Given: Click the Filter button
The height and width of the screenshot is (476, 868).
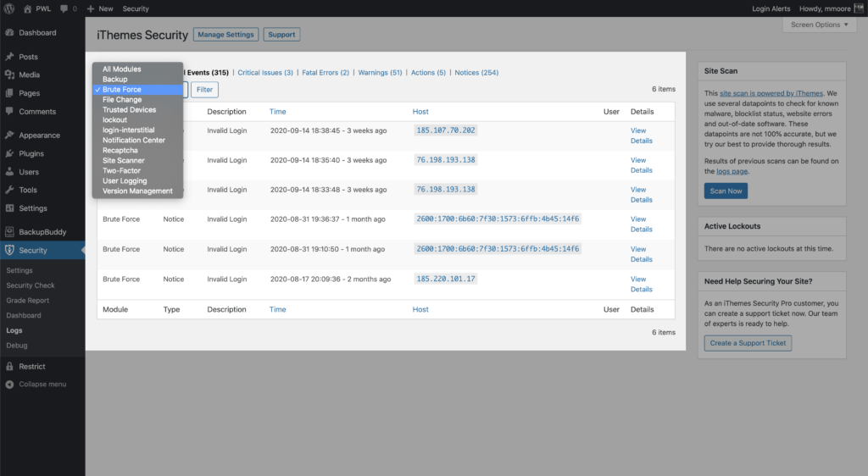Looking at the screenshot, I should [x=204, y=90].
